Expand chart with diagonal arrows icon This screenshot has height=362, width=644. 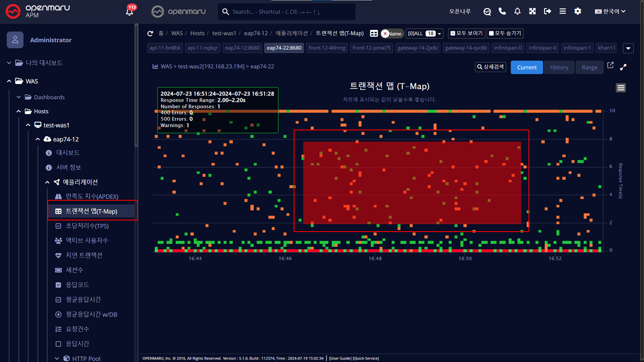623,67
